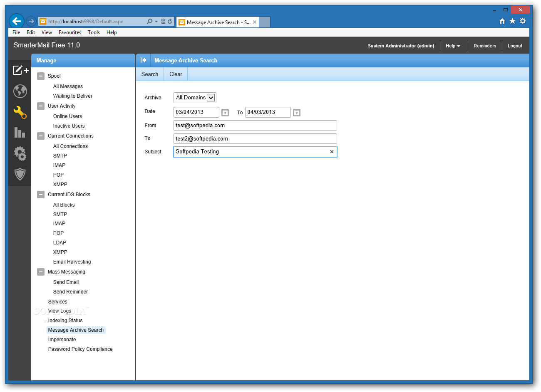The height and width of the screenshot is (392, 541).
Task: Open the bar chart reports icon in sidebar
Action: click(x=20, y=133)
